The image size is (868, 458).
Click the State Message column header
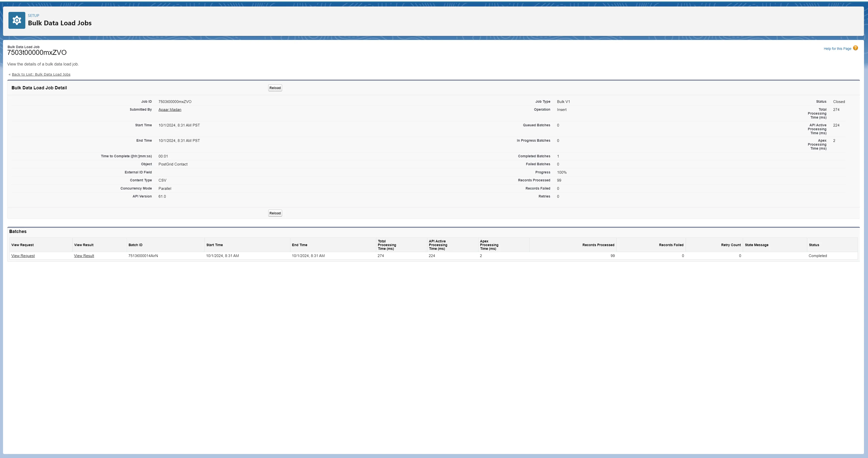757,245
